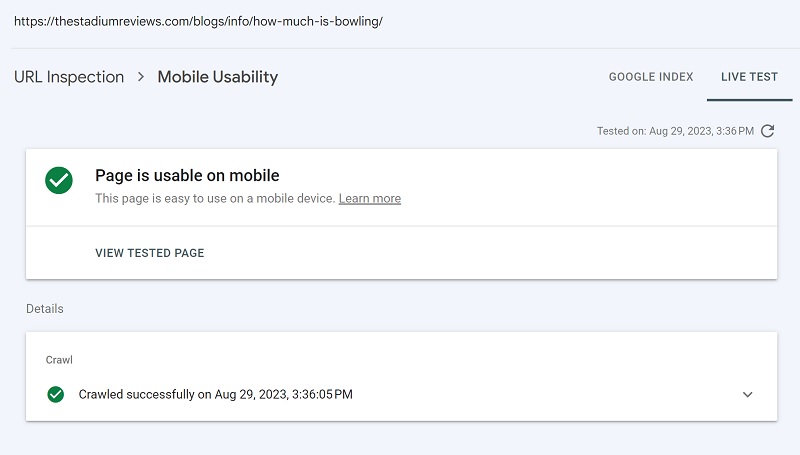Click the refresh icon beside tested date
Viewport: 800px width, 455px height.
point(767,131)
